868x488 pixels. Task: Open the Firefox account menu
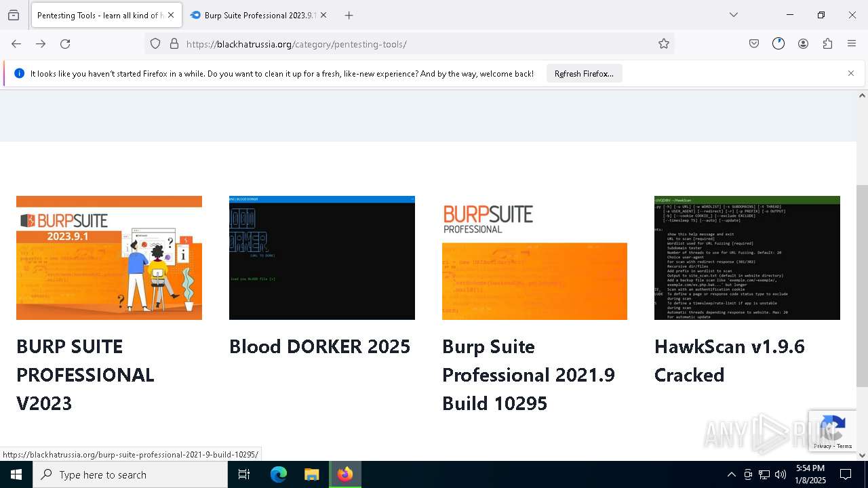pos(803,44)
